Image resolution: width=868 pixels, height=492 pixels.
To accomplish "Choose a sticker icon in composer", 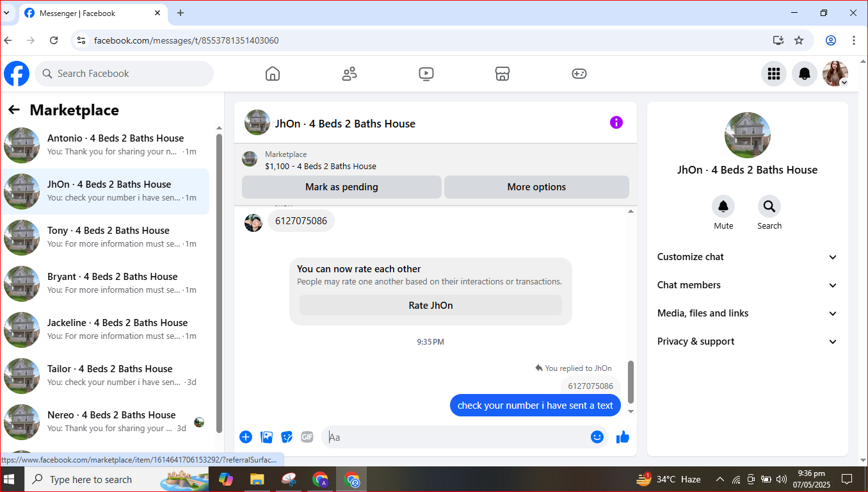I will 287,437.
